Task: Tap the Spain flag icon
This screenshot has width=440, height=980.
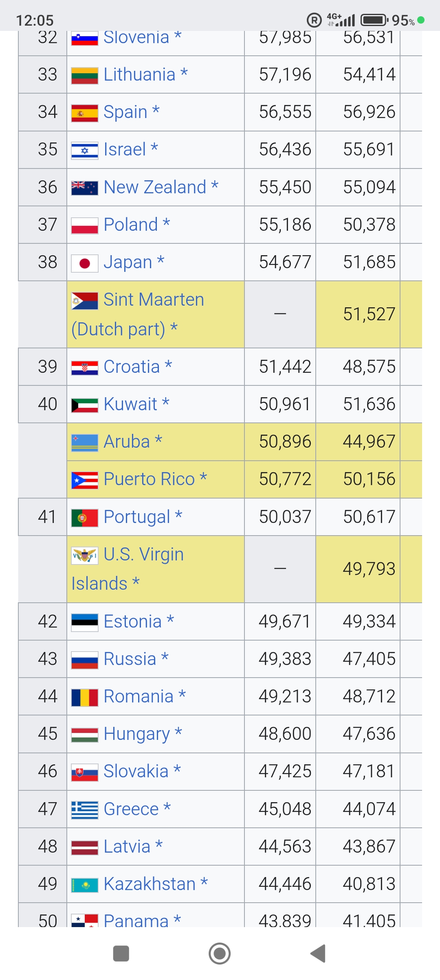Action: coord(85,113)
